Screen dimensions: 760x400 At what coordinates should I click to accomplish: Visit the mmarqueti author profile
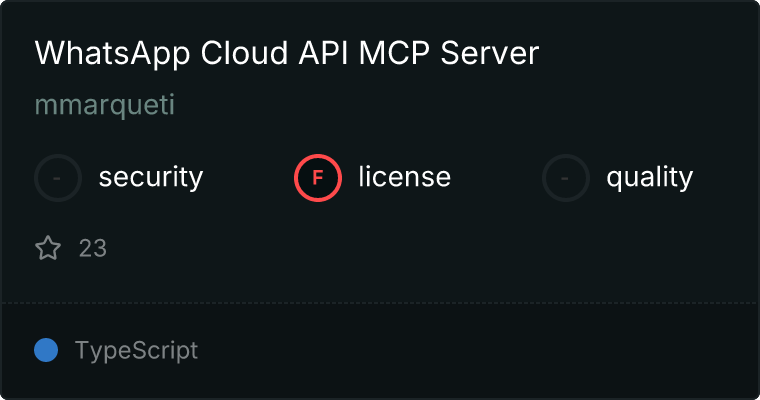[x=105, y=105]
